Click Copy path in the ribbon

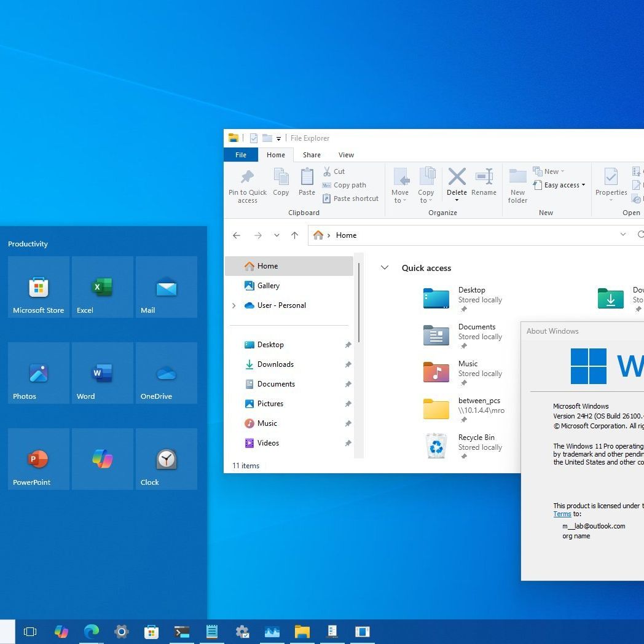point(349,185)
